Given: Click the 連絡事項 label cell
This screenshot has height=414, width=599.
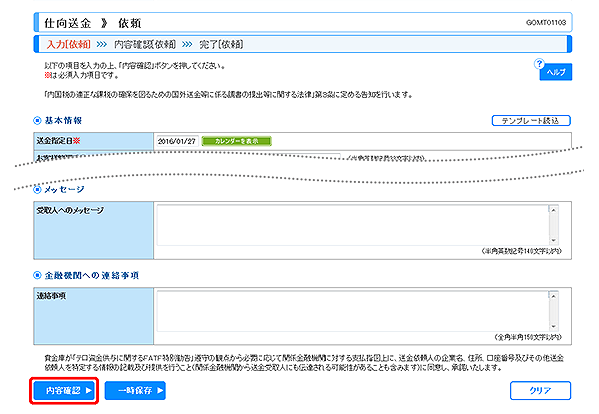Looking at the screenshot, I should pos(94,316).
